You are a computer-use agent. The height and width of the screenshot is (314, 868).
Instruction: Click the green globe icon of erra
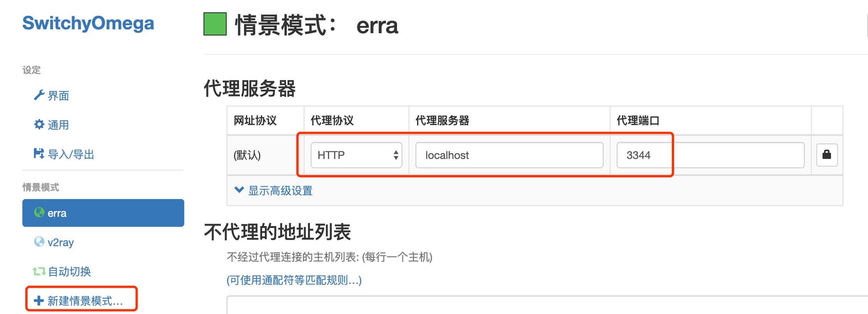point(39,212)
